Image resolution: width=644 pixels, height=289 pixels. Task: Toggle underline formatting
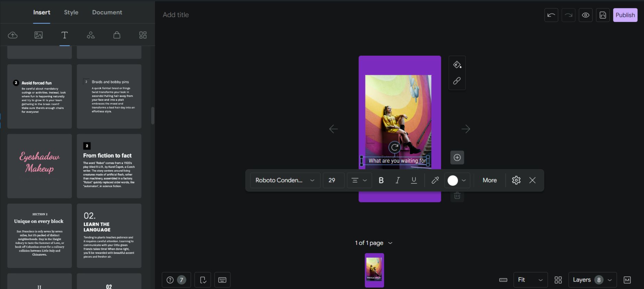(414, 180)
